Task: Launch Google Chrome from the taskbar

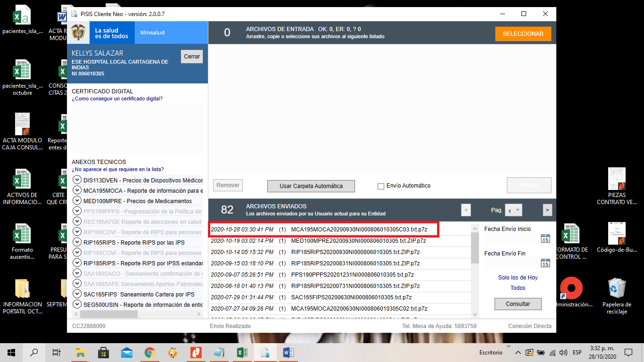Action: click(150, 353)
